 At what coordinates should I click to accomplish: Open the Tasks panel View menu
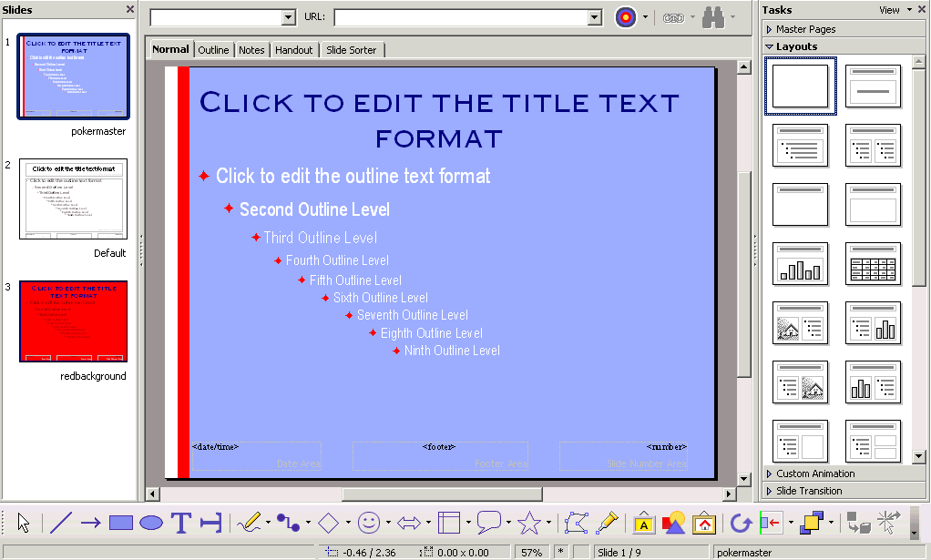tap(895, 10)
